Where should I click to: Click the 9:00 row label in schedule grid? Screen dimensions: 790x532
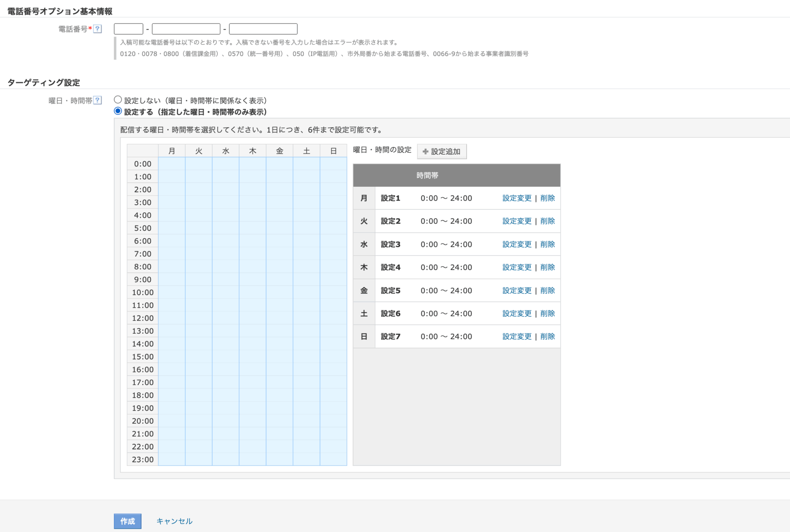pyautogui.click(x=143, y=279)
